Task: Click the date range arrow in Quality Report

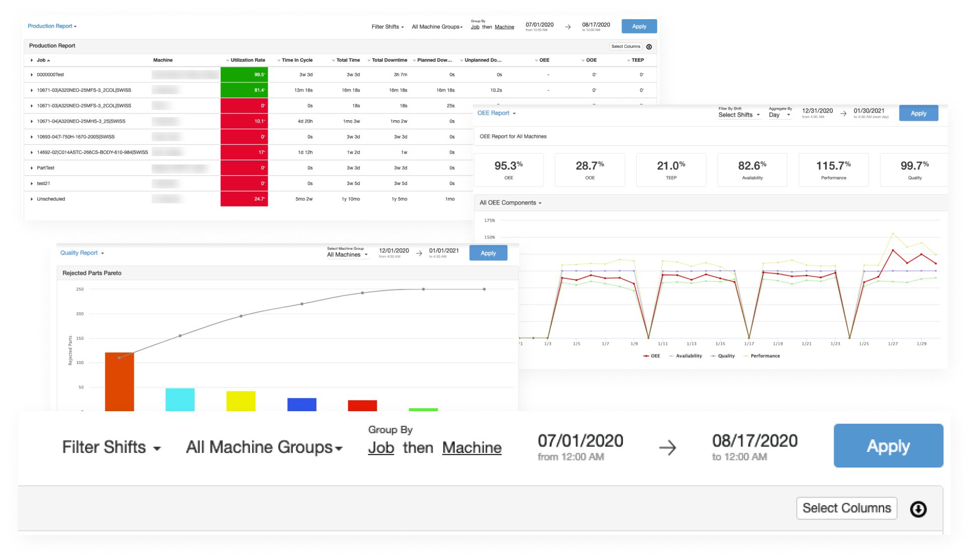Action: (x=419, y=253)
